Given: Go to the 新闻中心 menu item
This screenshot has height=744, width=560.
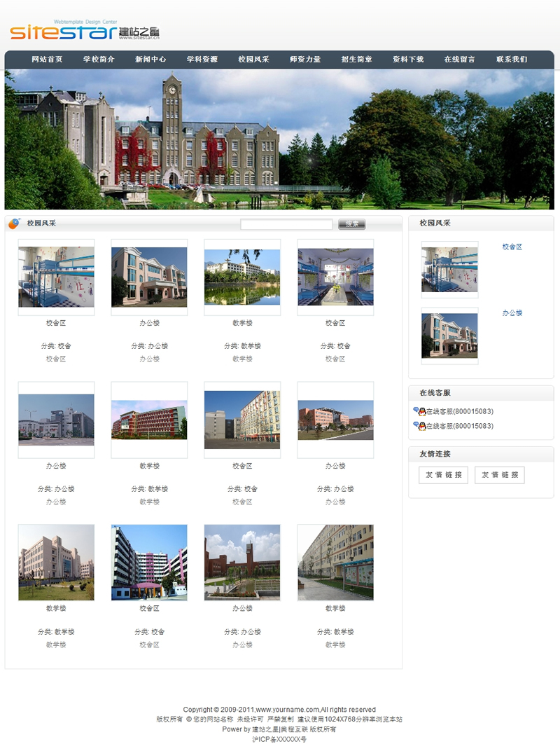Looking at the screenshot, I should [150, 60].
